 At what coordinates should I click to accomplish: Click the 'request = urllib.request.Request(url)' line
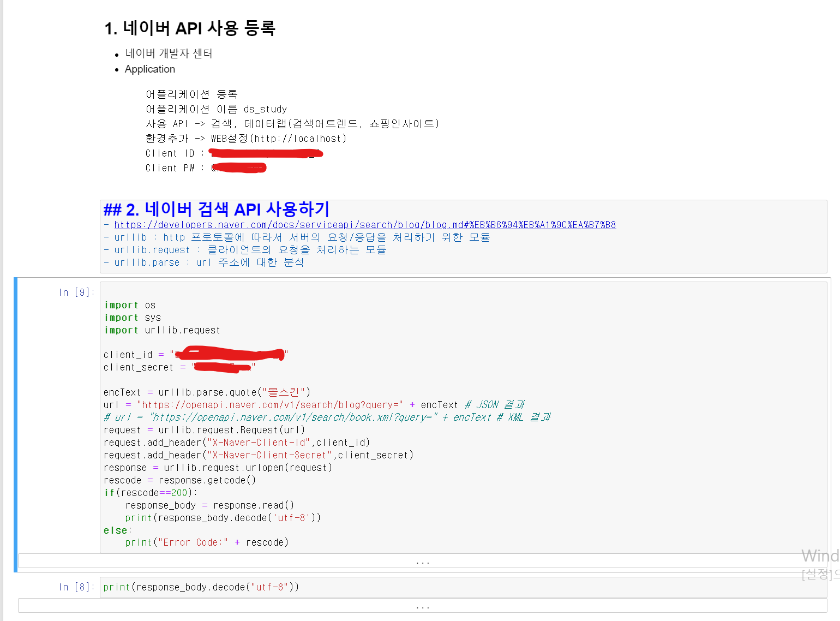point(205,430)
